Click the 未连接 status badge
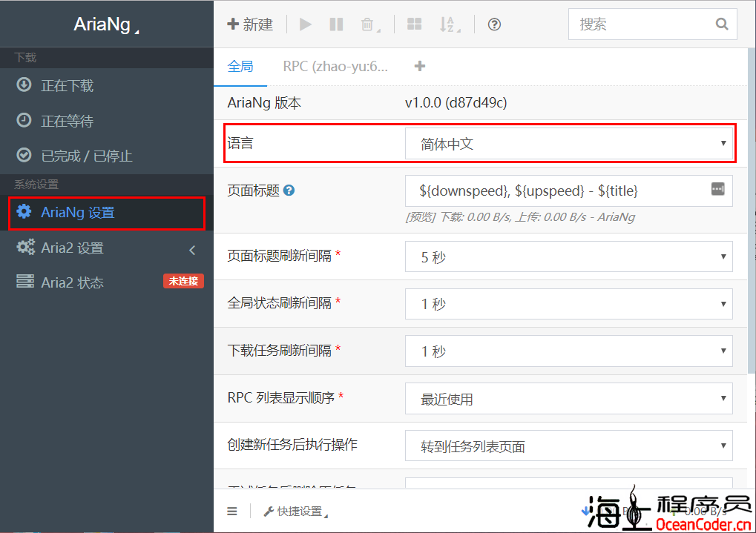Viewport: 756px width, 533px height. (183, 282)
